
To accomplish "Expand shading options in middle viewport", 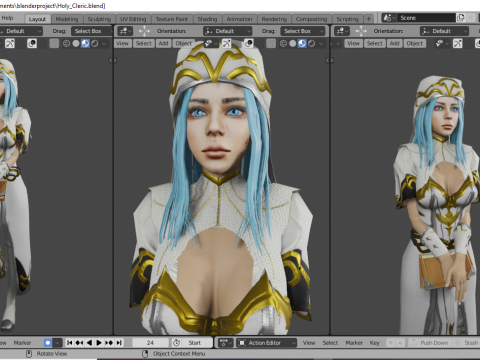I will tap(321, 43).
